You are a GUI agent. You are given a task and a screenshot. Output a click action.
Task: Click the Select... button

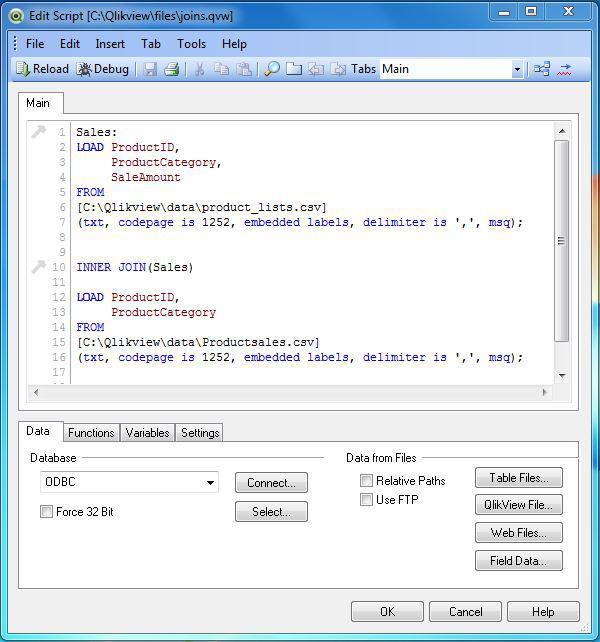coord(271,511)
